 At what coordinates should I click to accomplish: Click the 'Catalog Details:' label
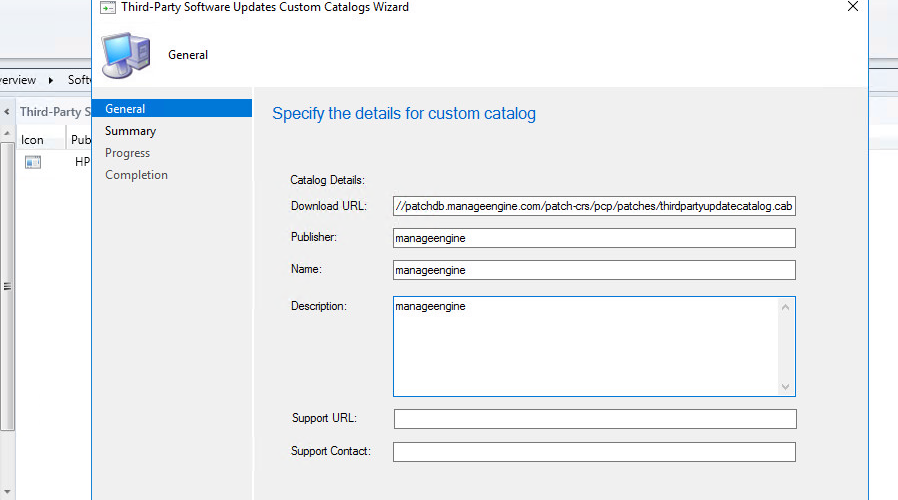click(x=327, y=180)
